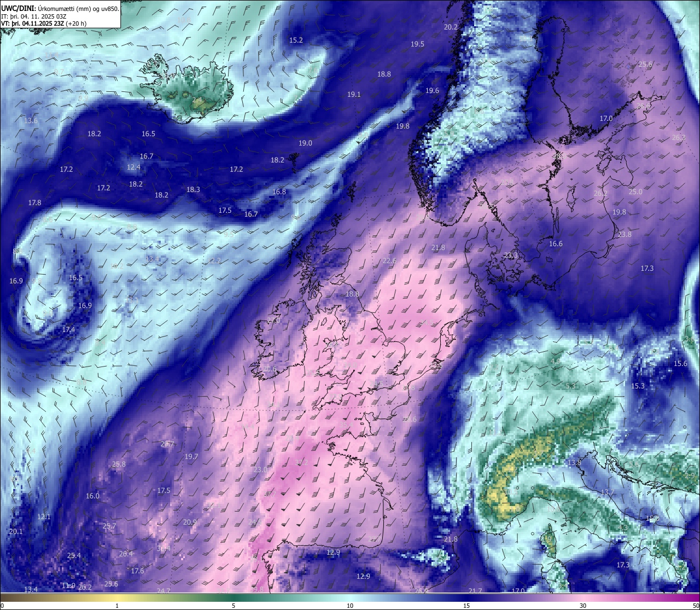700x610 pixels.
Task: Click the 25.0 value label
Action: 635,191
